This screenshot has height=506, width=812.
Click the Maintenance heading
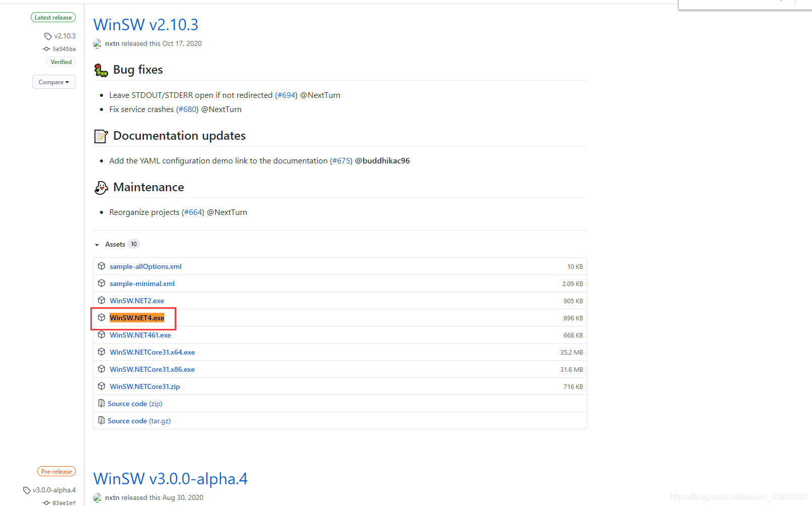[x=148, y=187]
